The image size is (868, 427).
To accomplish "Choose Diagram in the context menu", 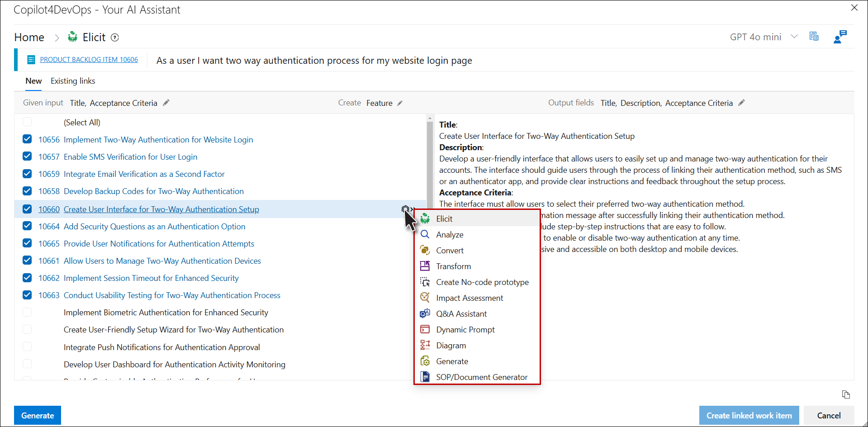I will click(477, 346).
